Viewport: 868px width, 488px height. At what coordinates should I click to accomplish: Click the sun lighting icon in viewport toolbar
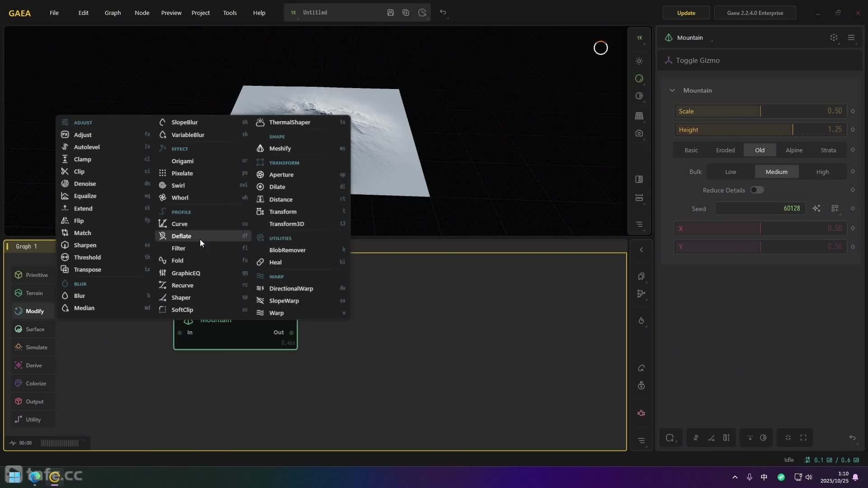639,61
